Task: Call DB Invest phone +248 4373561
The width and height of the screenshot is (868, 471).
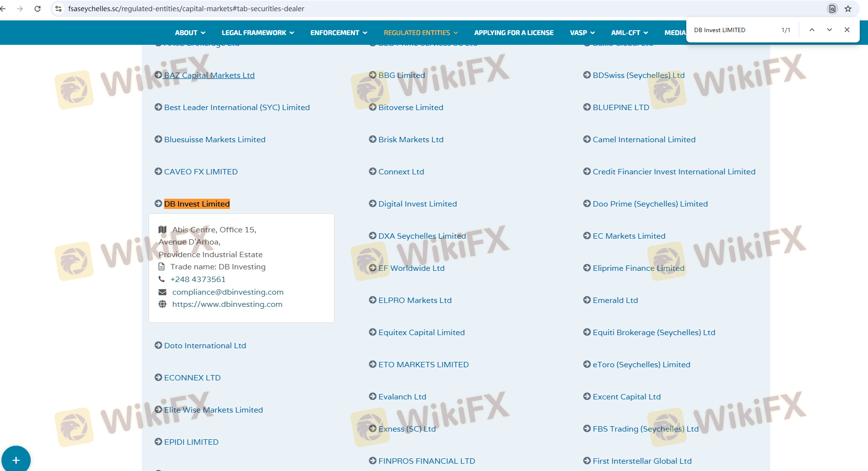Action: (x=198, y=279)
